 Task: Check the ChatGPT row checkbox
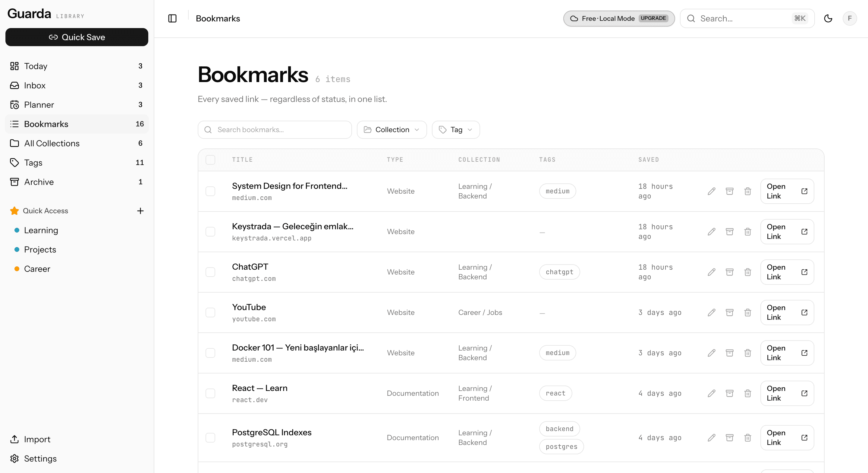[x=210, y=272]
